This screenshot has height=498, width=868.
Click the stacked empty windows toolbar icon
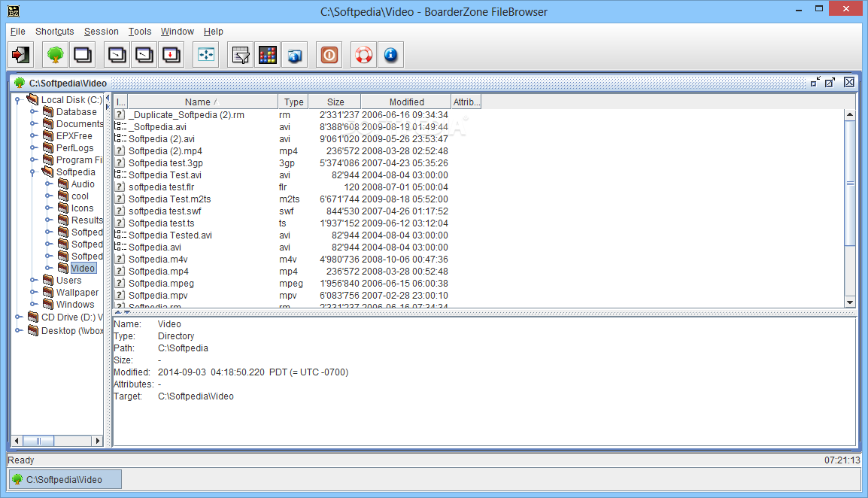click(x=83, y=55)
